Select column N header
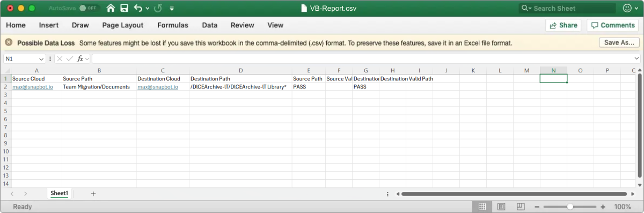 (x=553, y=70)
